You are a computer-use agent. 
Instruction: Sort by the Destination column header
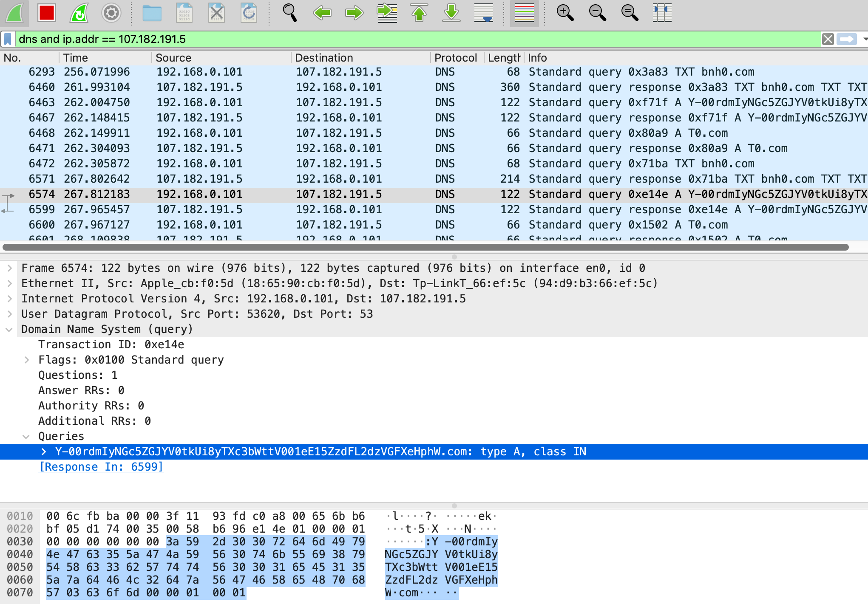361,58
